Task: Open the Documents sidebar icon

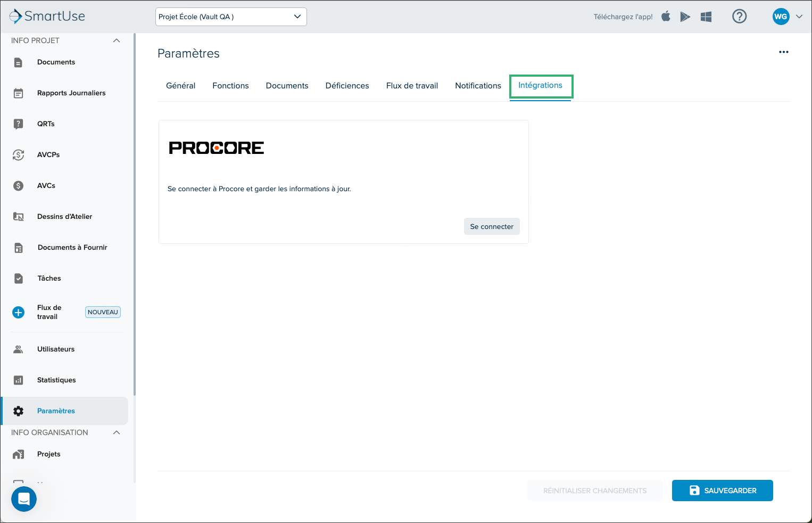Action: (18, 62)
